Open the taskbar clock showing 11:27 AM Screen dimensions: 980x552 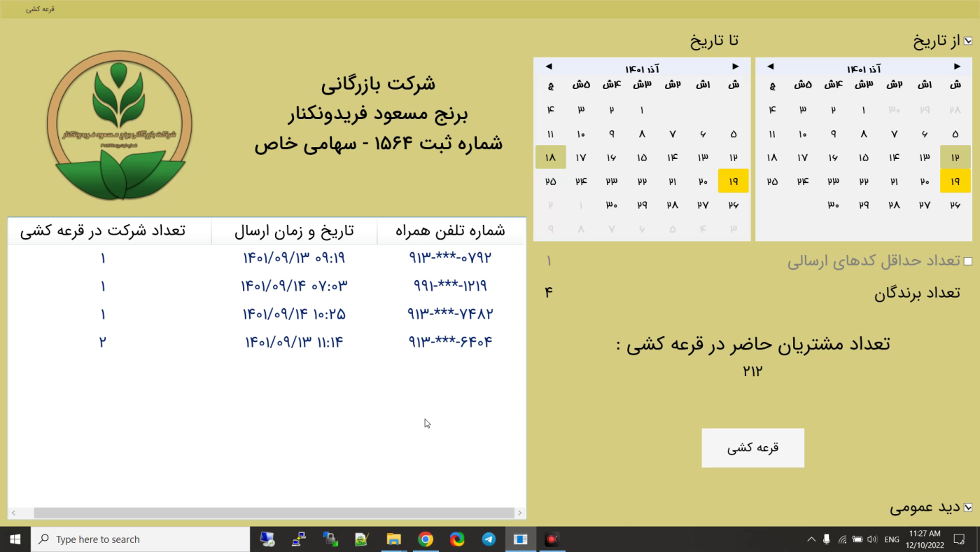click(925, 539)
